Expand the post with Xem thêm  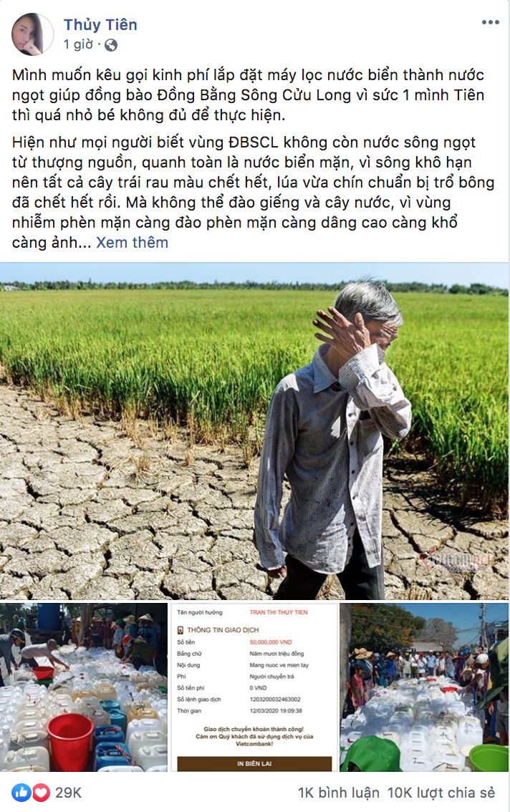click(133, 242)
